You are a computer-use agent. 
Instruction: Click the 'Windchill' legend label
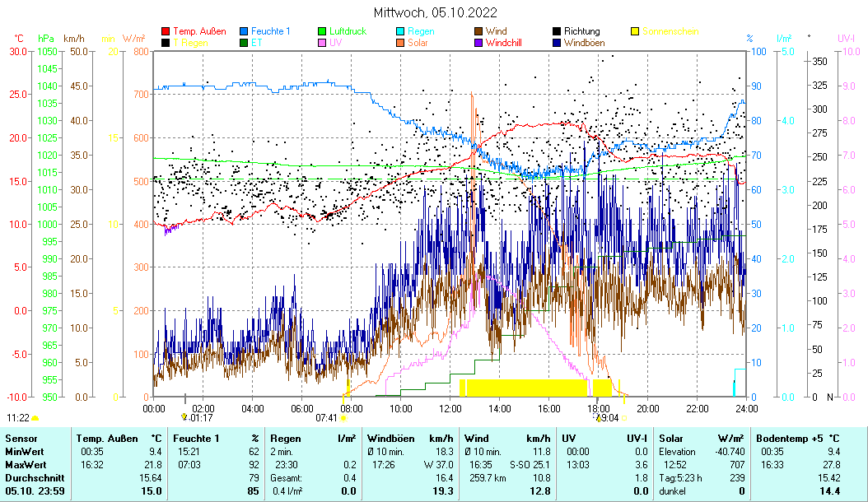pos(503,43)
